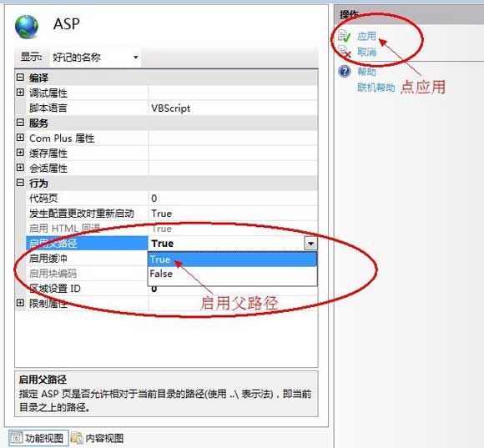Screen dimensions: 484x448
Task: Click the Content View (内容视图) tab icon
Action: 77,438
